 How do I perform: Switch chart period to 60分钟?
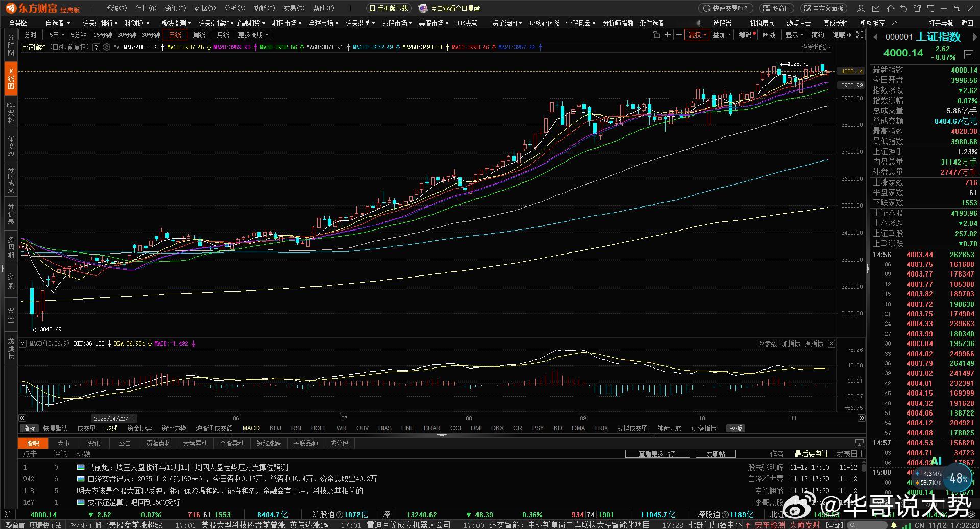coord(151,35)
